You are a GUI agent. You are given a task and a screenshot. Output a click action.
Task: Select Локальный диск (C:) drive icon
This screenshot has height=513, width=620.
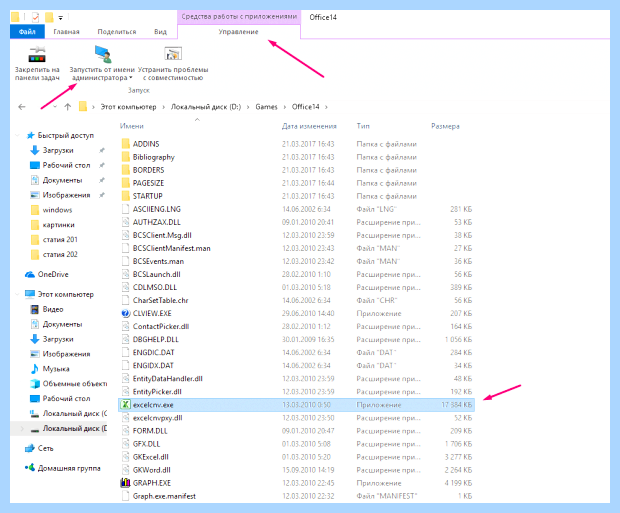pos(35,413)
